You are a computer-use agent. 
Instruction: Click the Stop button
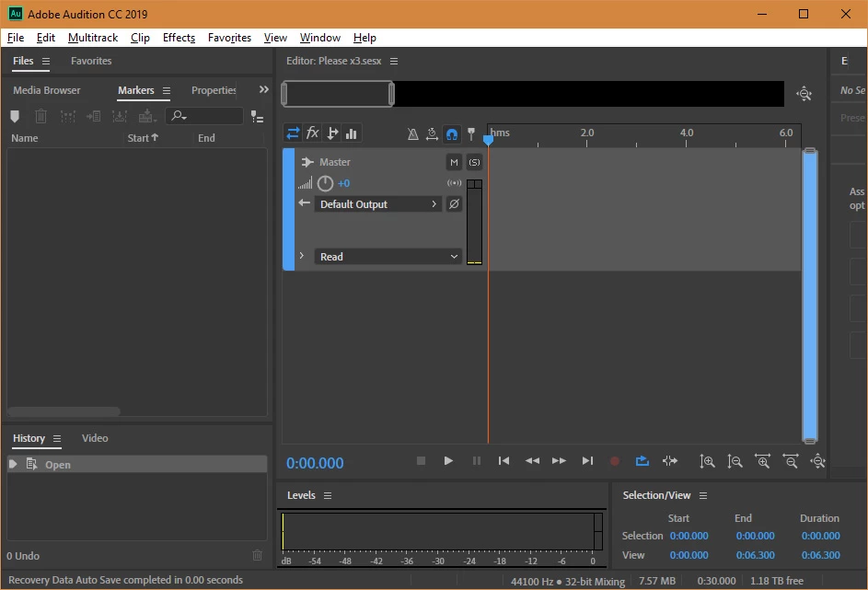click(421, 460)
